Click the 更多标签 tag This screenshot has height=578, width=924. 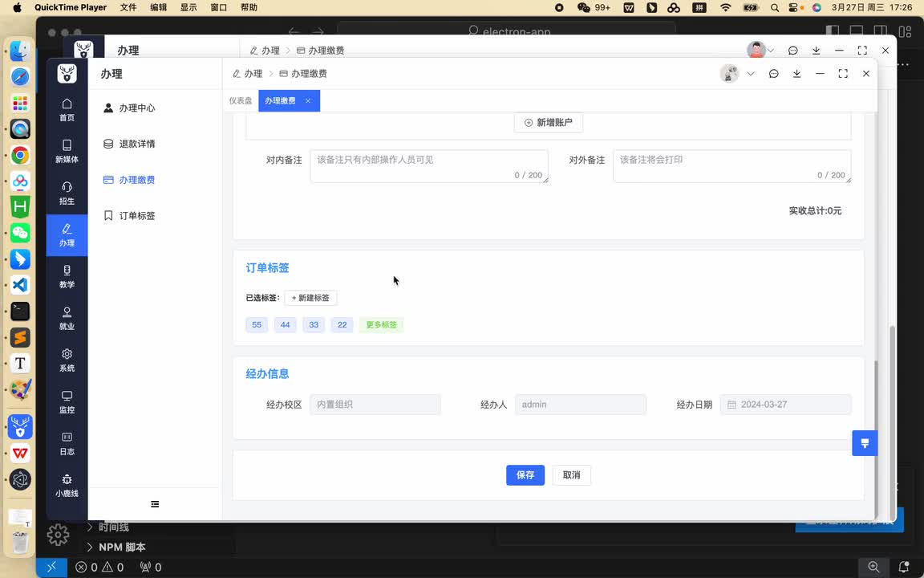pyautogui.click(x=381, y=325)
